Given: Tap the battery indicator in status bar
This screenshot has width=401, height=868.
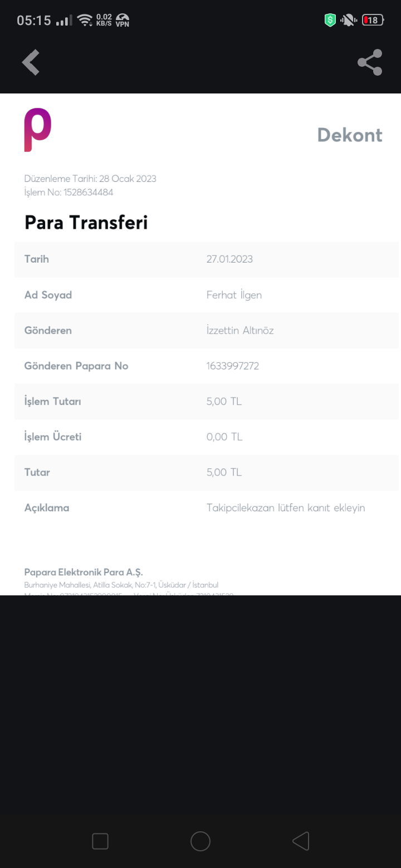Looking at the screenshot, I should (x=372, y=21).
